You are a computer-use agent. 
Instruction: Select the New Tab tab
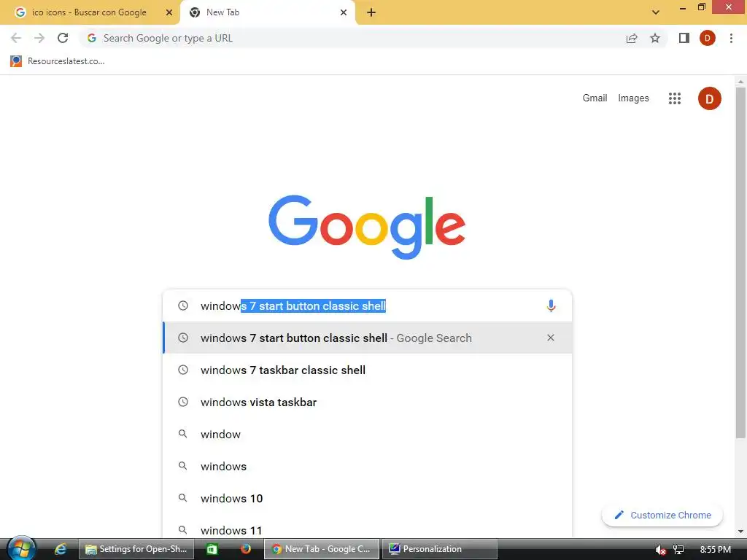point(267,12)
